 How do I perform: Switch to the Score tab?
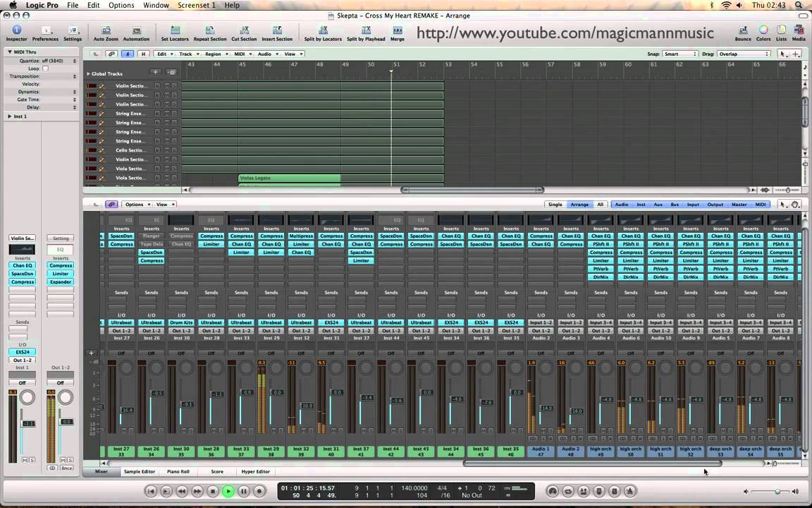pos(217,472)
